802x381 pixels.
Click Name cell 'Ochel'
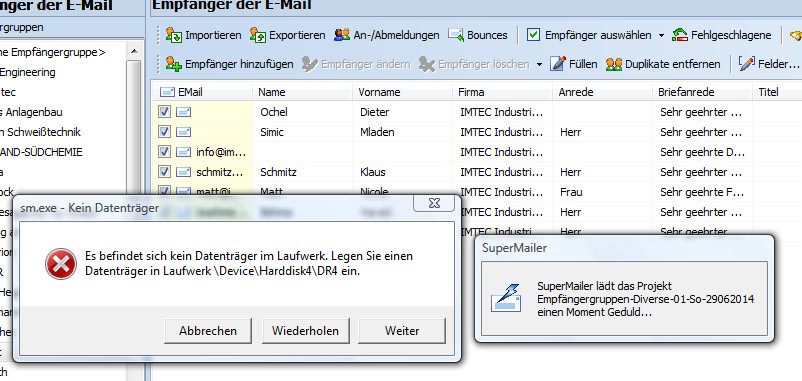click(274, 112)
